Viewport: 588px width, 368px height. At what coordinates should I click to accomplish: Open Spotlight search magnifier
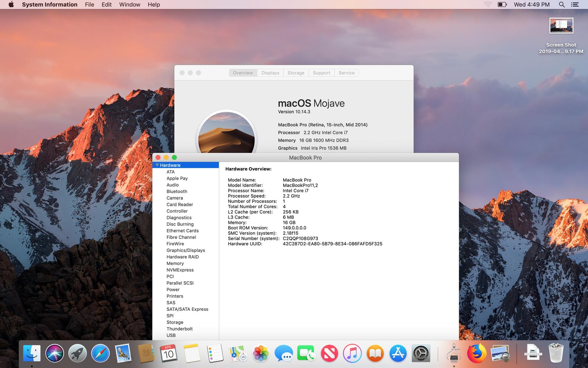click(x=562, y=4)
